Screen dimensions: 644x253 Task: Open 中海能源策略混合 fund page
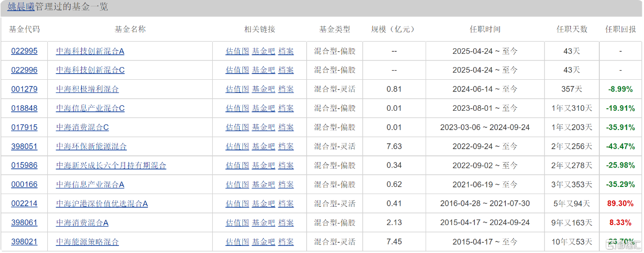(x=87, y=242)
